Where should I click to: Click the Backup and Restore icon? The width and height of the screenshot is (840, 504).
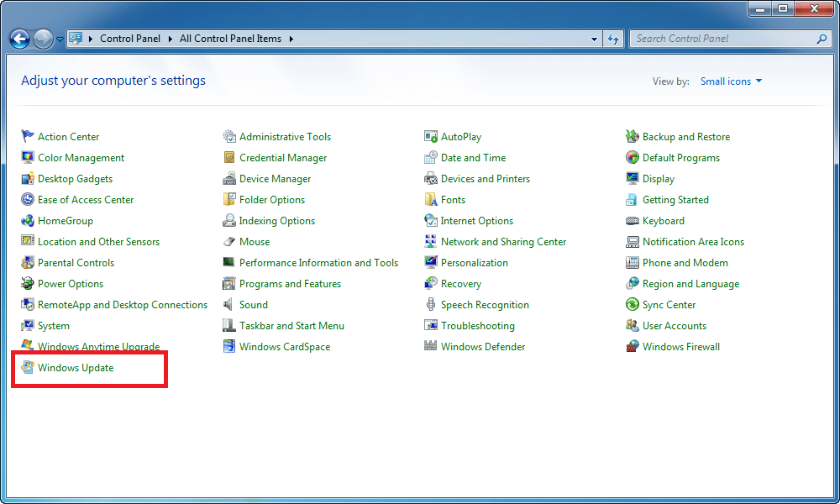[633, 137]
